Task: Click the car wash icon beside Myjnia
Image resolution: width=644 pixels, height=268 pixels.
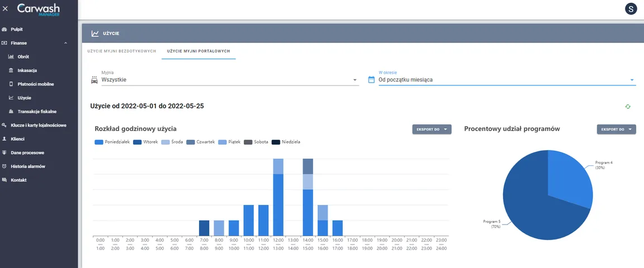Action: pyautogui.click(x=94, y=80)
